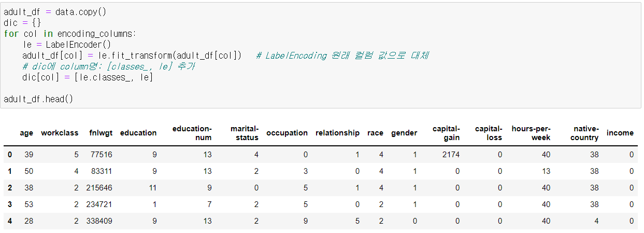Click the comment line about dic에 column명
Image resolution: width=644 pixels, height=233 pixels.
(108, 66)
